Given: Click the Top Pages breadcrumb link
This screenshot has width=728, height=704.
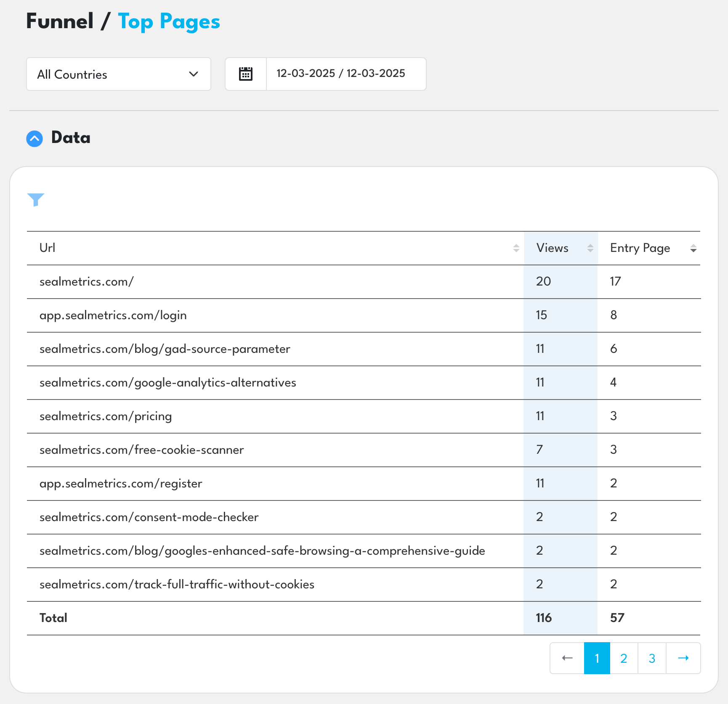Looking at the screenshot, I should (x=169, y=22).
